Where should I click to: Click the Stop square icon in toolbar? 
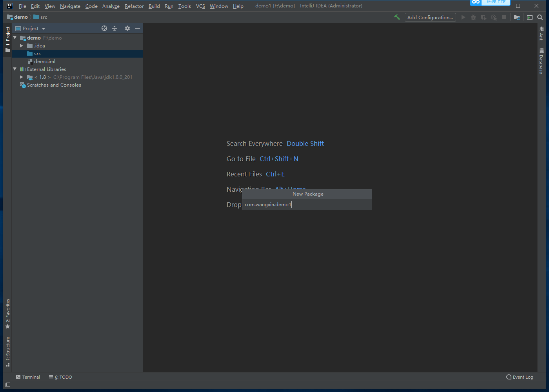504,17
